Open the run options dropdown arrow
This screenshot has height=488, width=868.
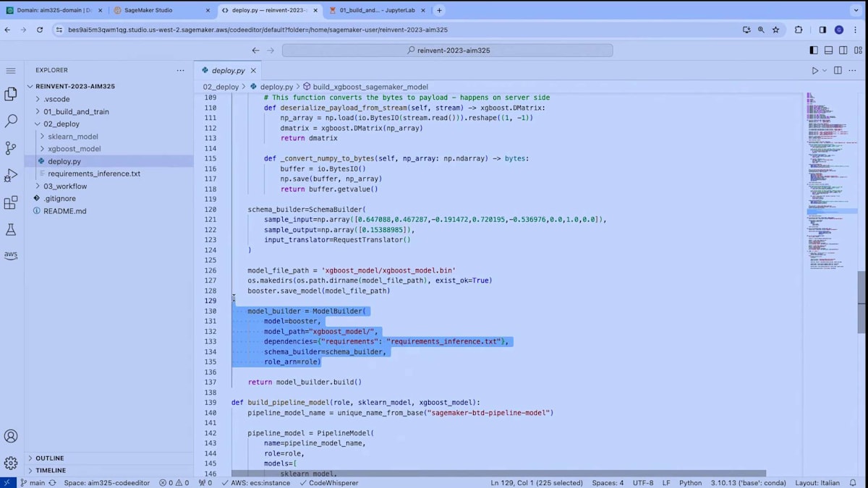coord(824,70)
